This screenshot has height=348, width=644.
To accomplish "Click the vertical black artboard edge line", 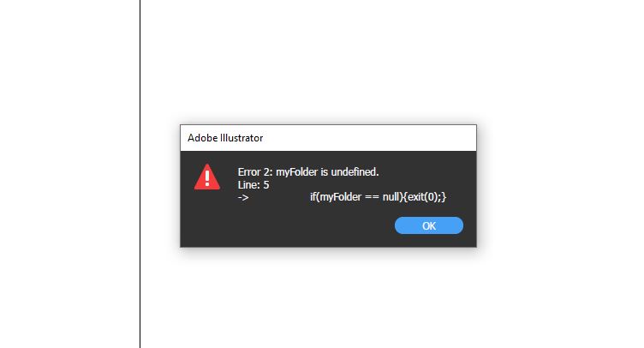I will pyautogui.click(x=140, y=174).
